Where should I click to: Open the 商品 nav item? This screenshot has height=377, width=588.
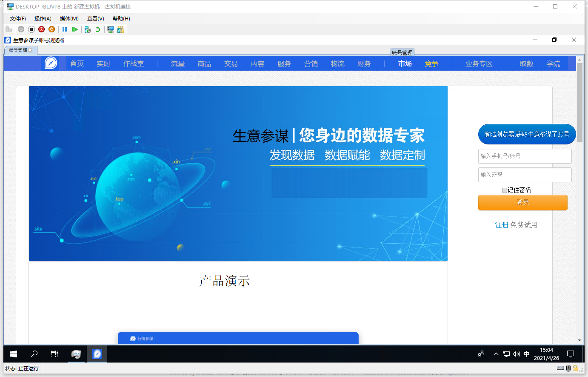click(204, 63)
